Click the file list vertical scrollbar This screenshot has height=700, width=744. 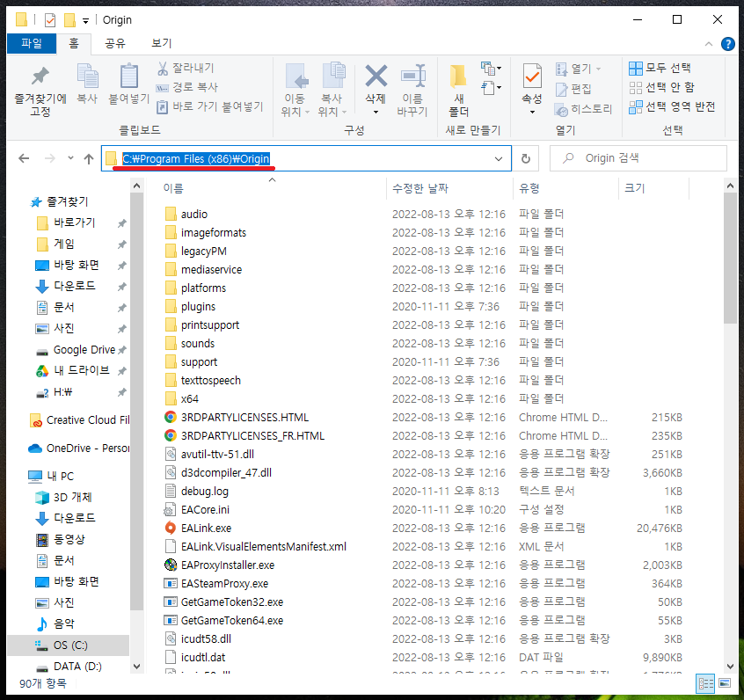[x=730, y=259]
